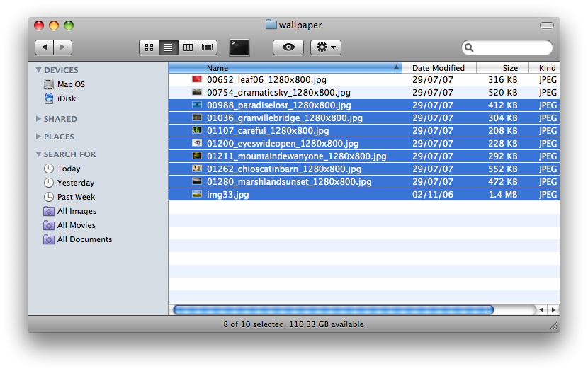Collapse the DEVICES section
This screenshot has height=371, width=588.
pyautogui.click(x=38, y=69)
